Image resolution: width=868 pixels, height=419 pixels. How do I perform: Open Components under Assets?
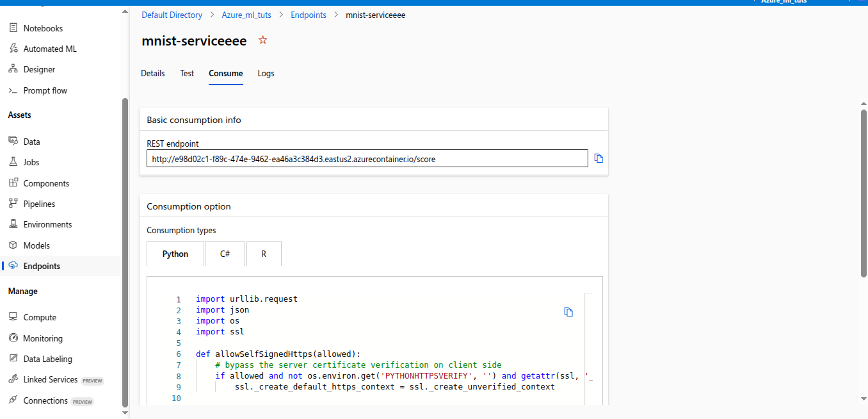tap(45, 183)
